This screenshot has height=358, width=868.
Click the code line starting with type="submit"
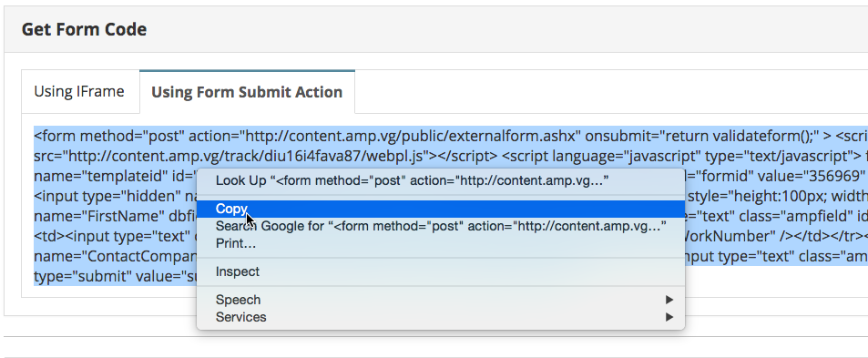pyautogui.click(x=115, y=277)
